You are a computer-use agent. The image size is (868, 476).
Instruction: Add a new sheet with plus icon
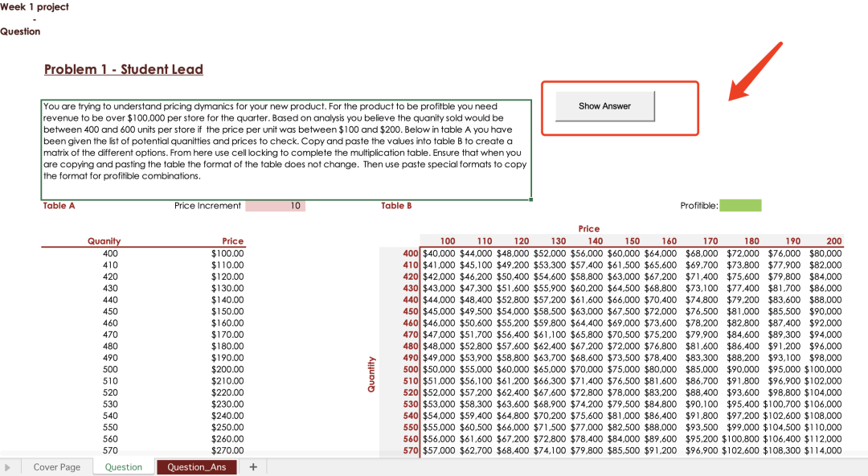click(x=252, y=466)
